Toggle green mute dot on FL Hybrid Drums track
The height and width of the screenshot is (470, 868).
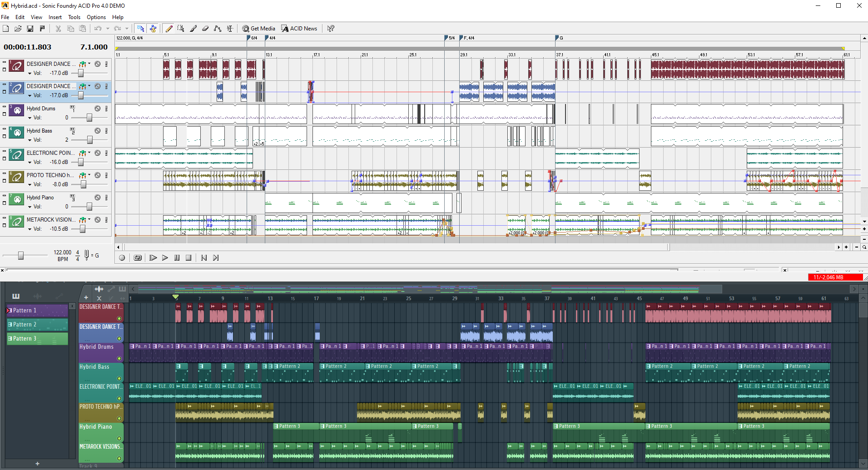tap(119, 359)
